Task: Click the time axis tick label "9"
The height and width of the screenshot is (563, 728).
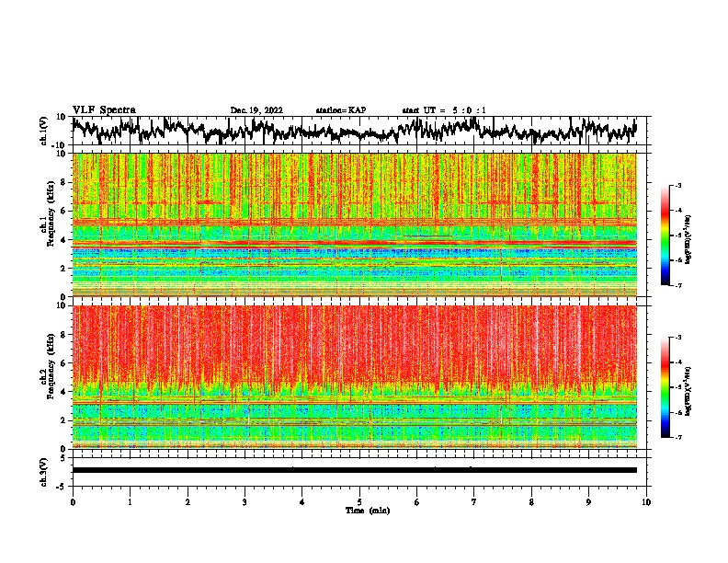Action: click(x=588, y=502)
